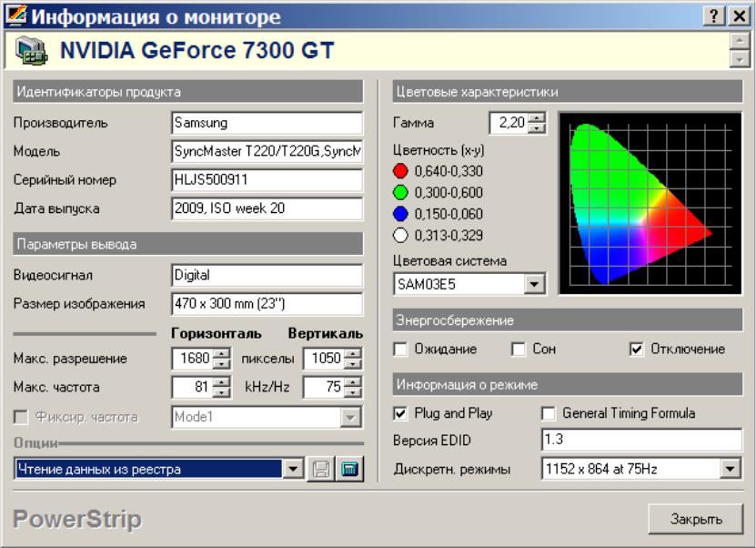Increase vertical resolution 1050 stepper

[x=352, y=353]
